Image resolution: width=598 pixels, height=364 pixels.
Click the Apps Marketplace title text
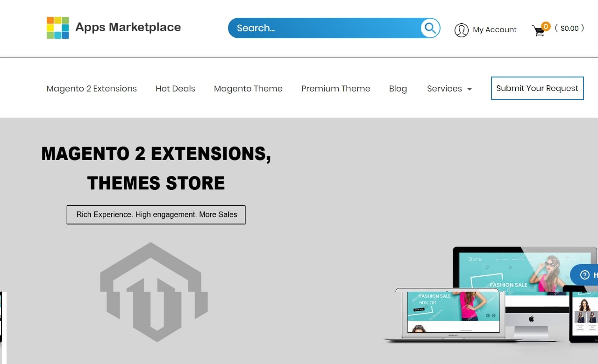click(128, 27)
